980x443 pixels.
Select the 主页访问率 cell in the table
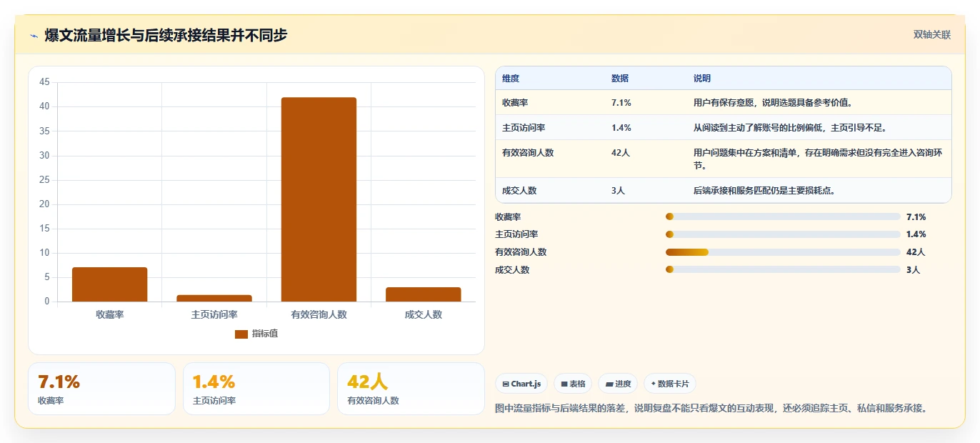point(524,128)
